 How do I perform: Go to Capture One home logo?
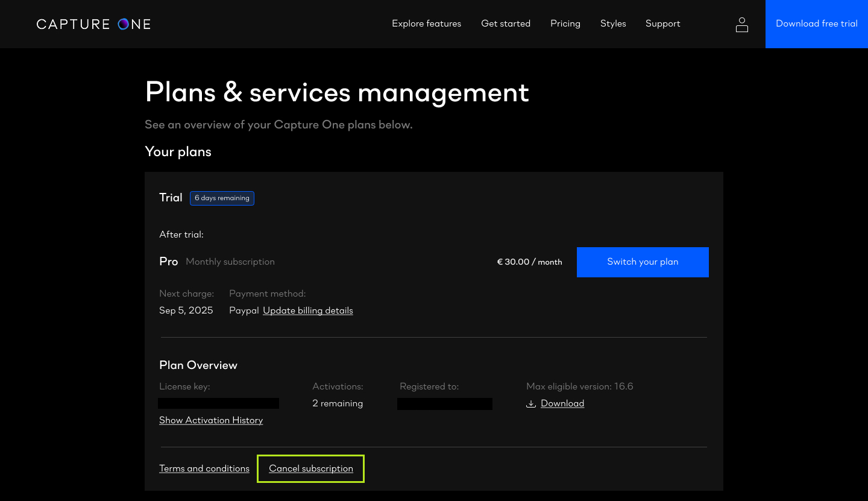[93, 24]
